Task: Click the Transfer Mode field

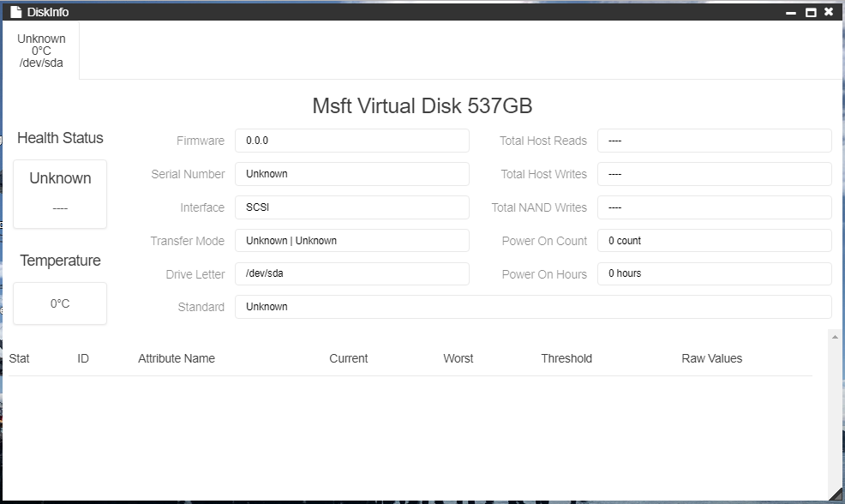Action: tap(351, 241)
